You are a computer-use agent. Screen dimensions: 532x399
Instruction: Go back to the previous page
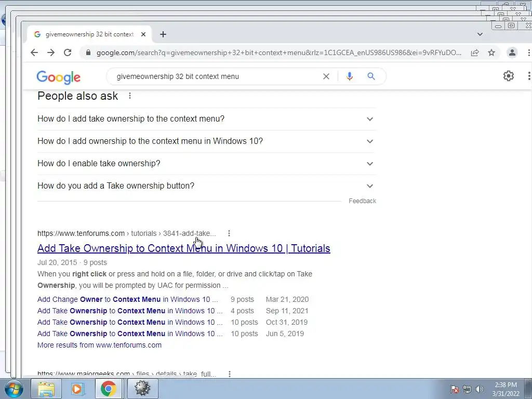(x=34, y=52)
